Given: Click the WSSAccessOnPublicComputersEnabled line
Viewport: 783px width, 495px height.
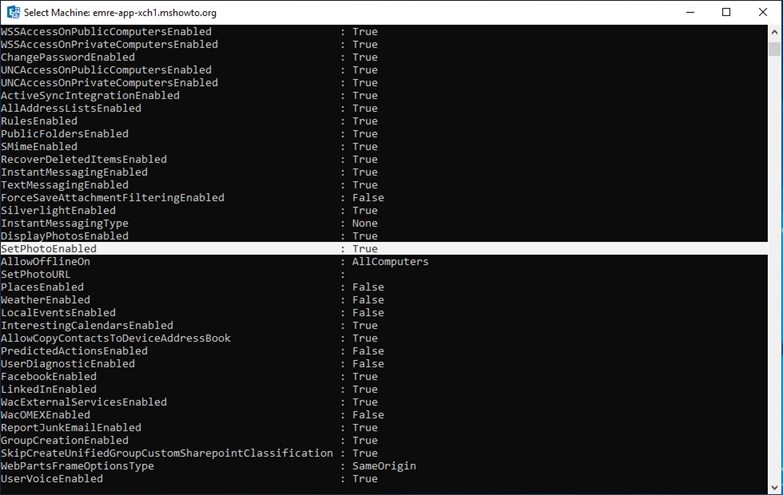Looking at the screenshot, I should pos(189,31).
